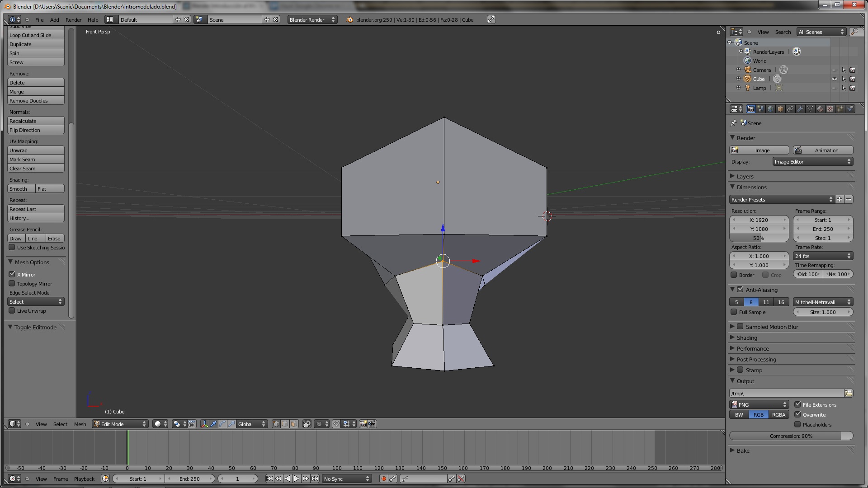Open the Edit Mode dropdown
This screenshot has height=488, width=868.
tap(120, 424)
